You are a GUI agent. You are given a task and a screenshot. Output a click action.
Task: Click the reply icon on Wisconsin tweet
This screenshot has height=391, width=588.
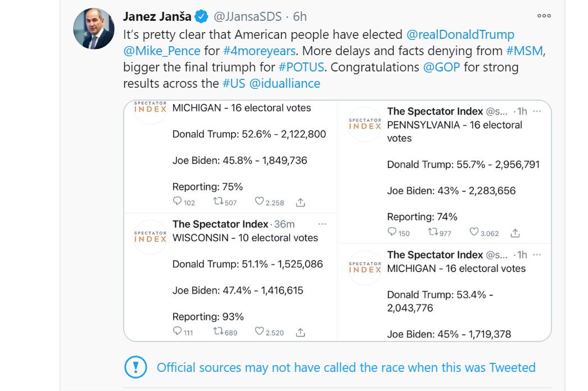tap(177, 331)
